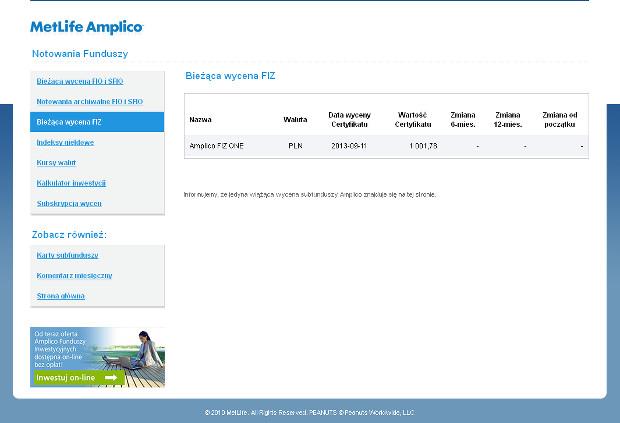Click the arrow icon on Inwestuj on-line banner
The height and width of the screenshot is (423, 620).
coord(111,378)
